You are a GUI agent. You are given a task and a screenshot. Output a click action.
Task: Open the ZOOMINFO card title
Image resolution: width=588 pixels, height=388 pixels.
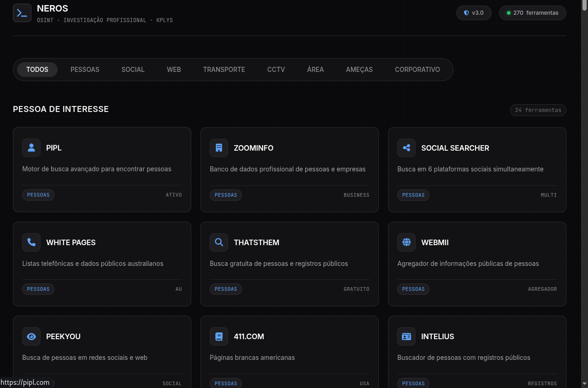253,148
